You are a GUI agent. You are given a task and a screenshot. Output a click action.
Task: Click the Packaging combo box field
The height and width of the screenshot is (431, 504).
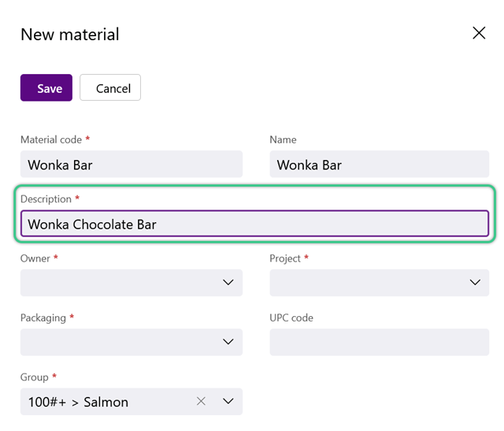coord(132,342)
